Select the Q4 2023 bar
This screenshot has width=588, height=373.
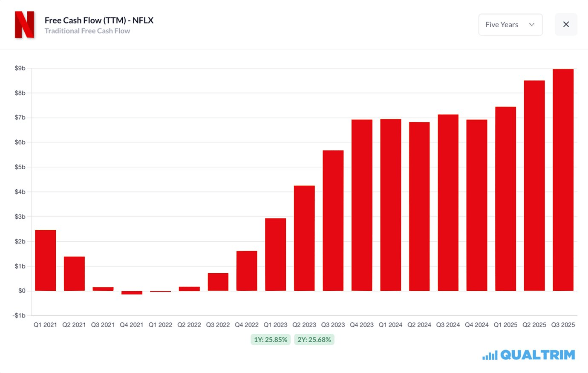tap(362, 205)
